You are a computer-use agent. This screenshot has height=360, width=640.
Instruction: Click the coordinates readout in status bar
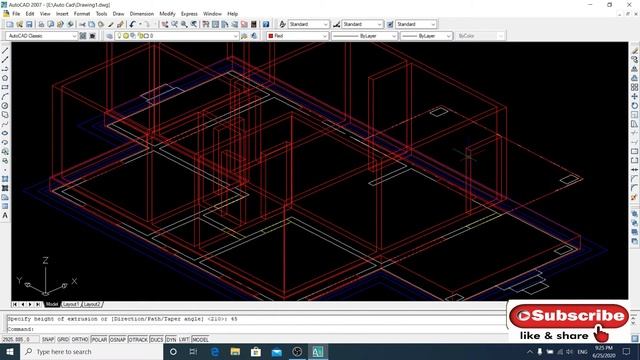click(20, 339)
